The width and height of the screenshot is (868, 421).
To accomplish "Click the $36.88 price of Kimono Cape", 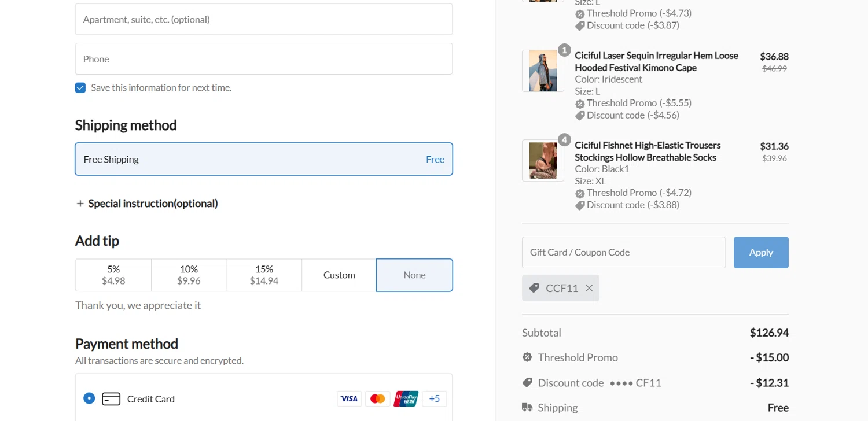I will pos(774,57).
